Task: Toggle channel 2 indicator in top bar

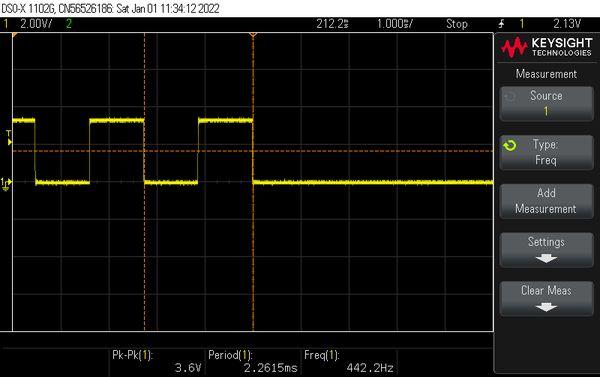Action: pyautogui.click(x=69, y=24)
